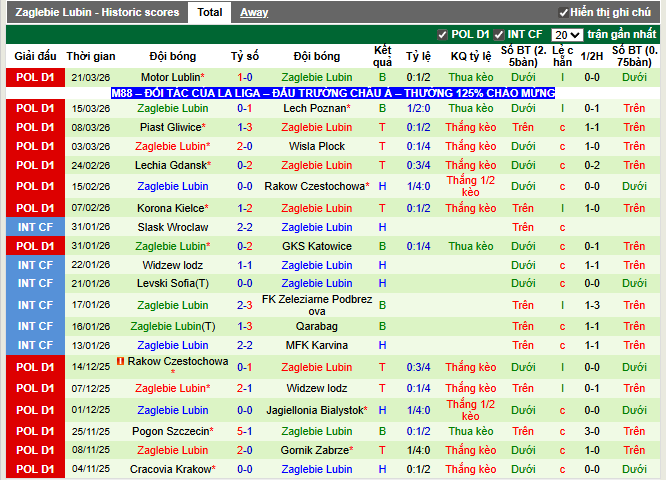Open the Jagiellonia Bialystok team link

point(315,410)
